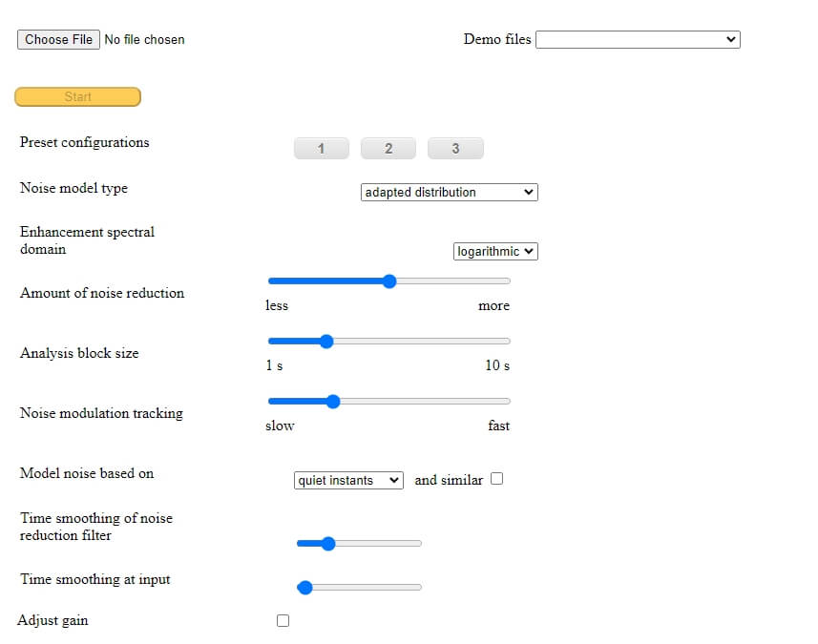Screen dimensions: 818x644
Task: Click the 10 s end of block size slider
Action: [x=508, y=342]
